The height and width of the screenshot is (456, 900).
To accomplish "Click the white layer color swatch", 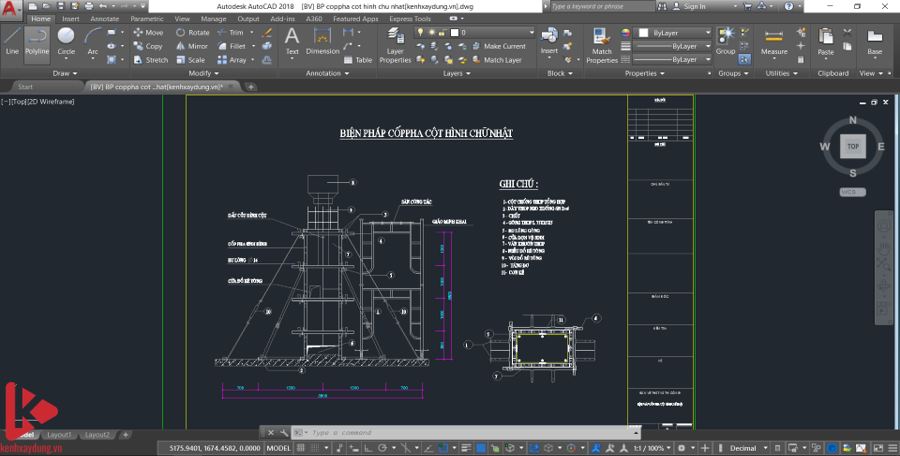I will click(453, 33).
